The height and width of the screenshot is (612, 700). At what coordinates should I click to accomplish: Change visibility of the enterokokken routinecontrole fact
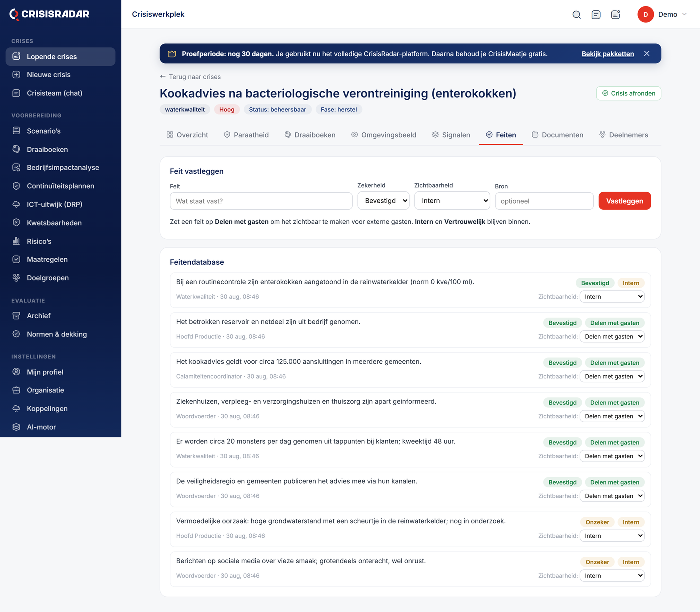click(x=612, y=297)
